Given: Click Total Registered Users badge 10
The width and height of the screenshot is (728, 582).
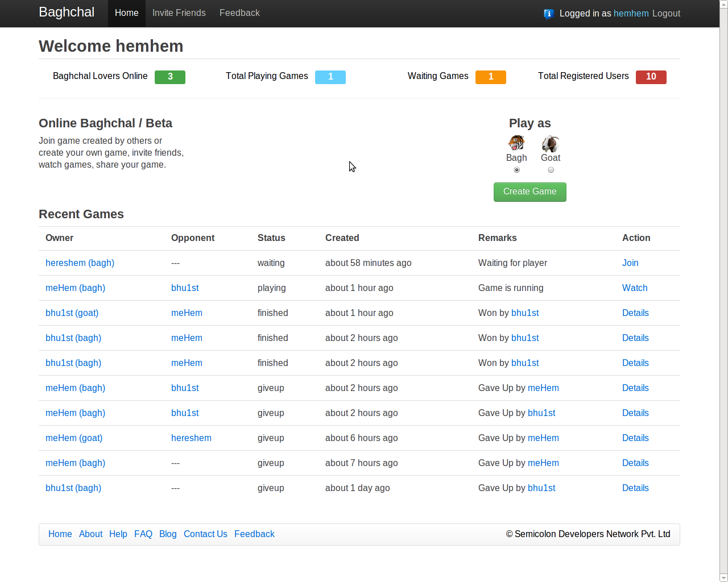Looking at the screenshot, I should pos(651,77).
